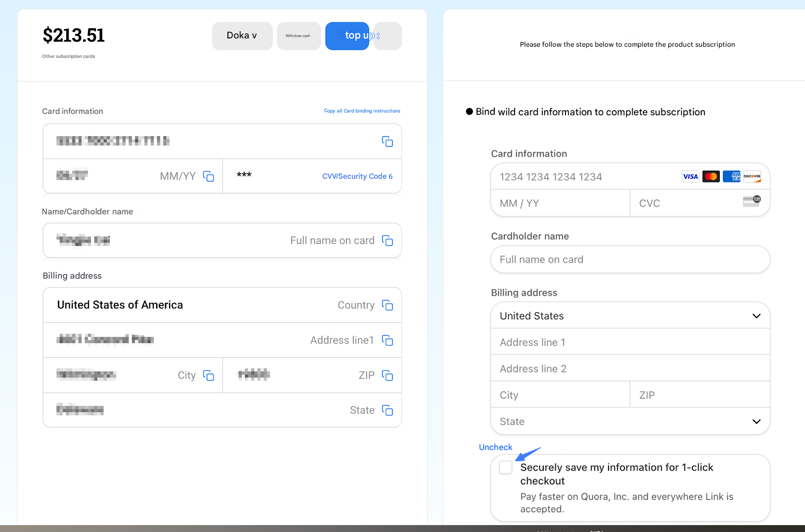Copy the card number using copy icon

pyautogui.click(x=387, y=141)
